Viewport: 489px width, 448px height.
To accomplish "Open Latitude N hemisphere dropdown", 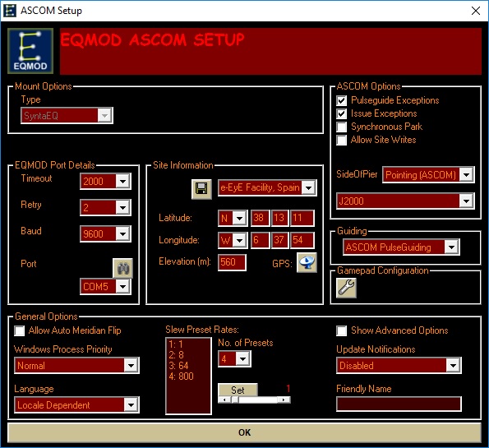I will click(233, 218).
